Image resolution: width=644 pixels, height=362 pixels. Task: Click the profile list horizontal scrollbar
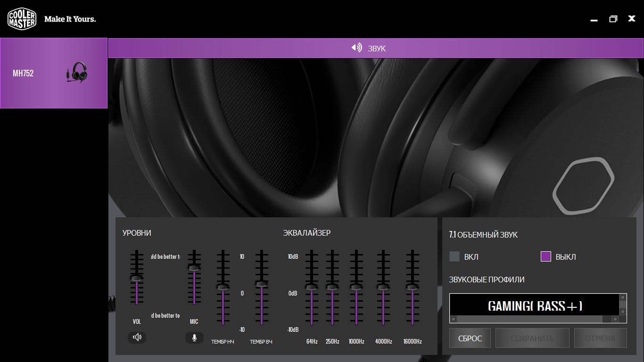point(535,319)
